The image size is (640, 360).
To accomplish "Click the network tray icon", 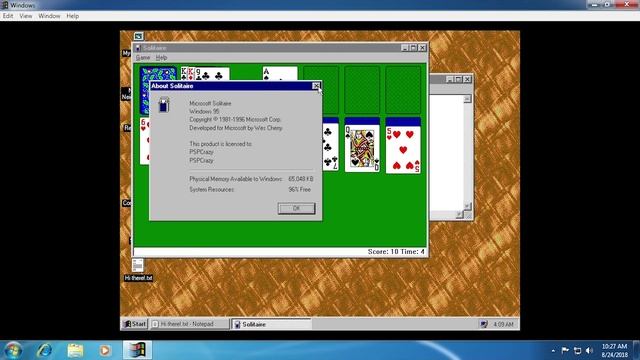I will (578, 351).
